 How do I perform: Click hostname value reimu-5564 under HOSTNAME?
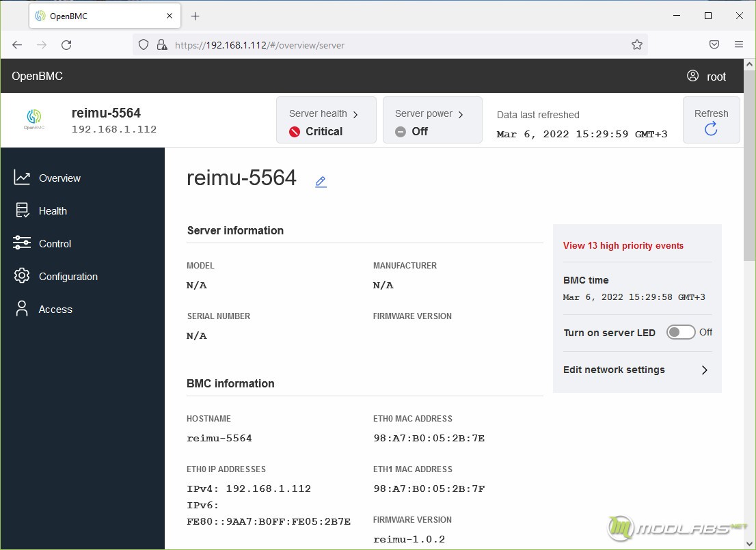click(x=219, y=438)
